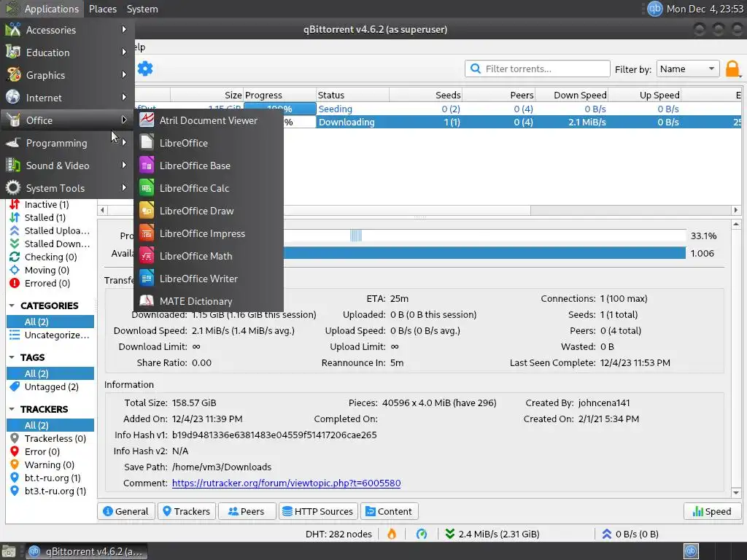The width and height of the screenshot is (747, 560).
Task: Select Stalled Uploading status filter
Action: [x=50, y=230]
